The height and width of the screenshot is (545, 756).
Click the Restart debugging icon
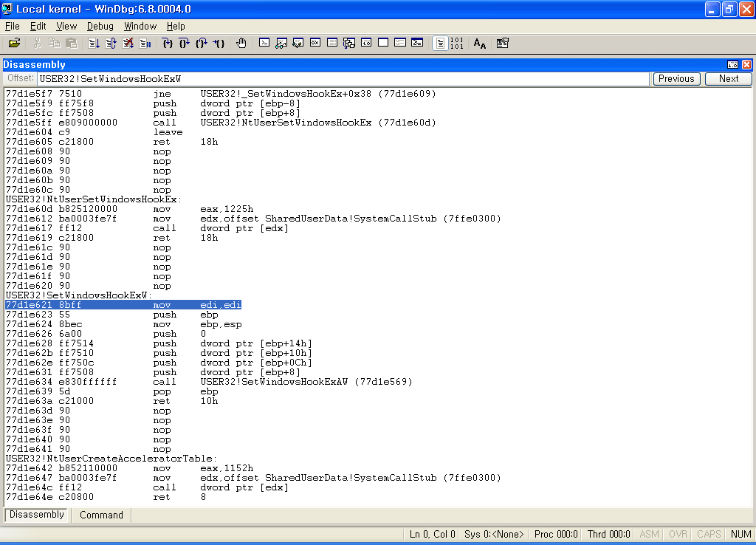(x=111, y=44)
